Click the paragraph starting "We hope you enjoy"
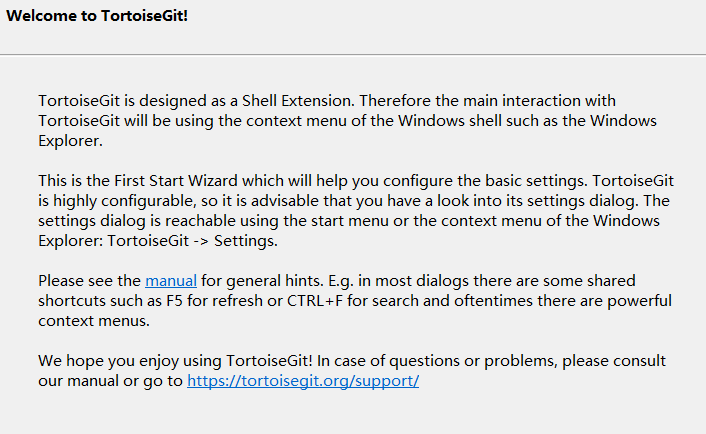This screenshot has height=434, width=706. (350, 371)
